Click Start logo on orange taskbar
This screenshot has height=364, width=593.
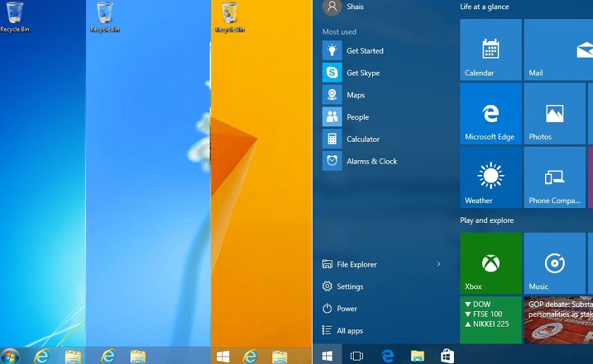click(x=223, y=356)
